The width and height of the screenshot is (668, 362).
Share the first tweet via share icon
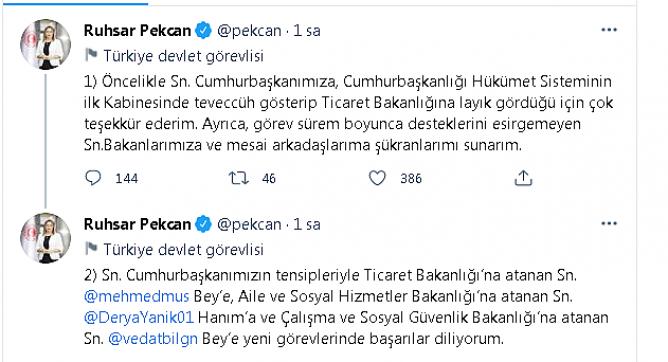(523, 178)
